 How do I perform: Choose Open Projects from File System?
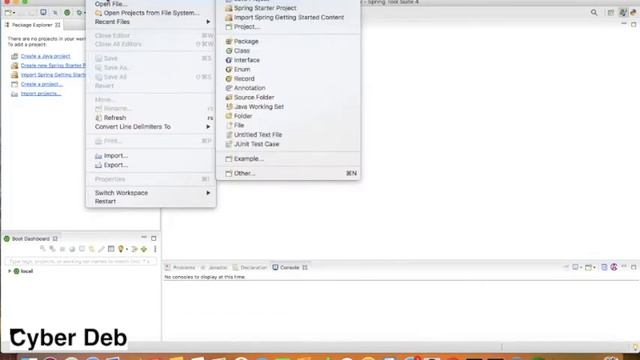[151, 13]
